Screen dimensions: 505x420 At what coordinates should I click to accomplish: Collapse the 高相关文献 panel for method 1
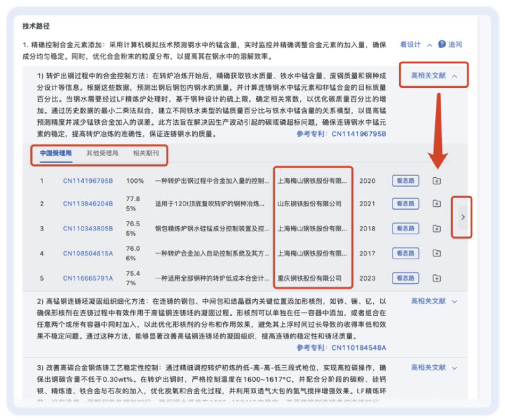point(431,75)
